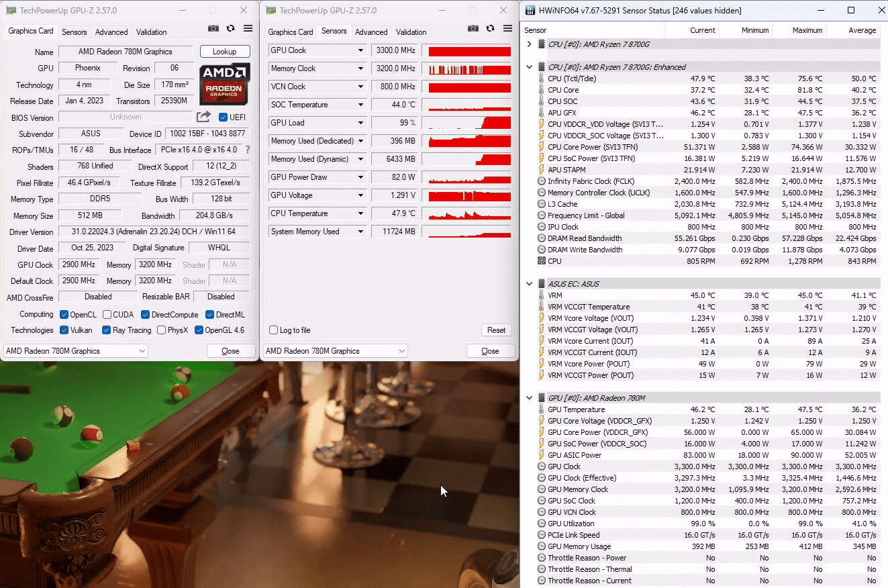888x588 pixels.
Task: Reset sensor readings with the Reset button
Action: point(496,330)
